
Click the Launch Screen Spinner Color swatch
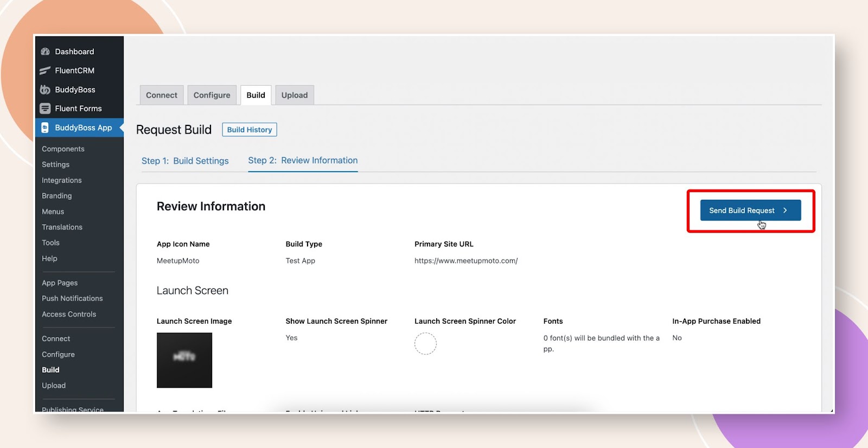425,344
